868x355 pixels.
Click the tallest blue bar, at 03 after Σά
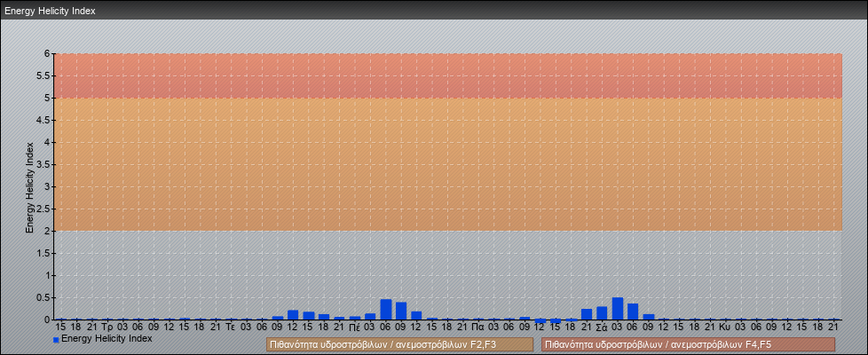pos(618,309)
